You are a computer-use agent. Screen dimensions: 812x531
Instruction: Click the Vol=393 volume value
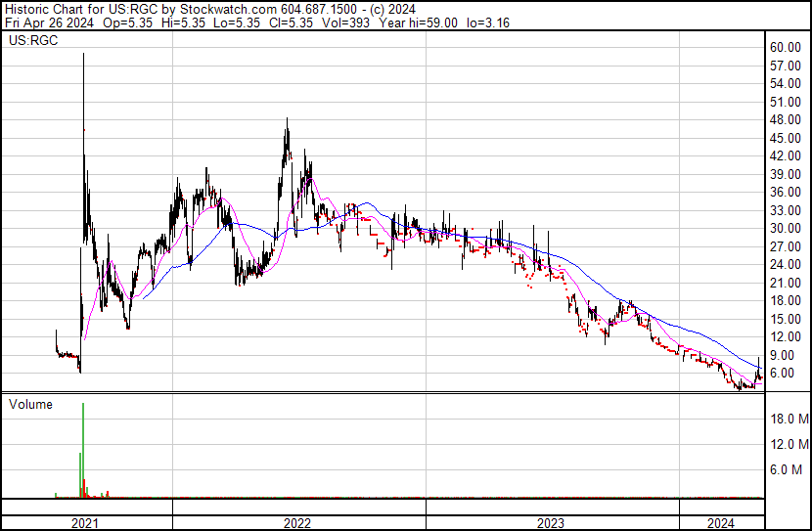[x=346, y=22]
